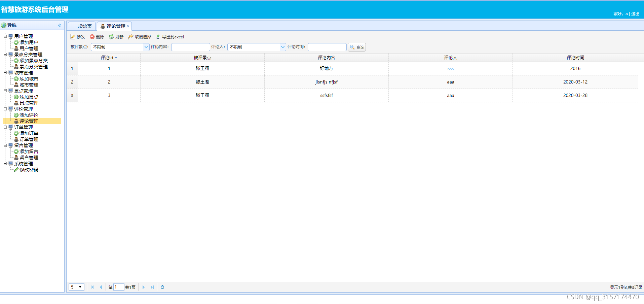Image resolution: width=644 pixels, height=304 pixels.
Task: Select the 评论管理 tab
Action: pos(114,26)
